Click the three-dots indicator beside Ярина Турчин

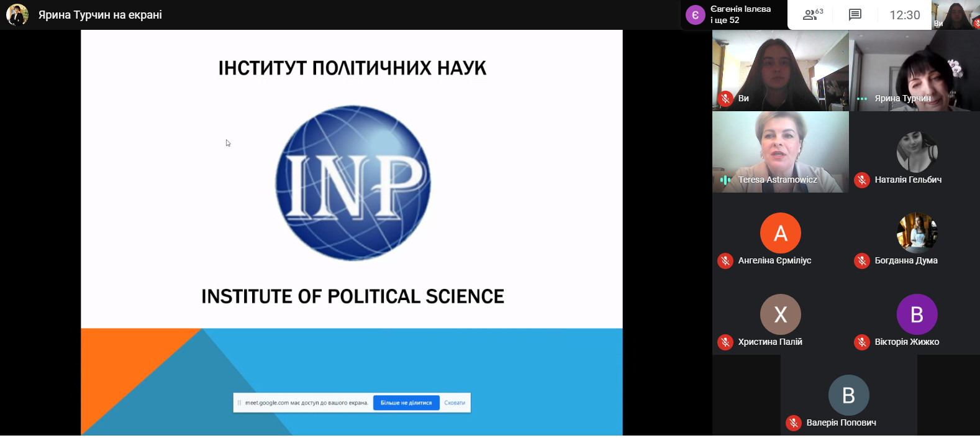pos(861,99)
